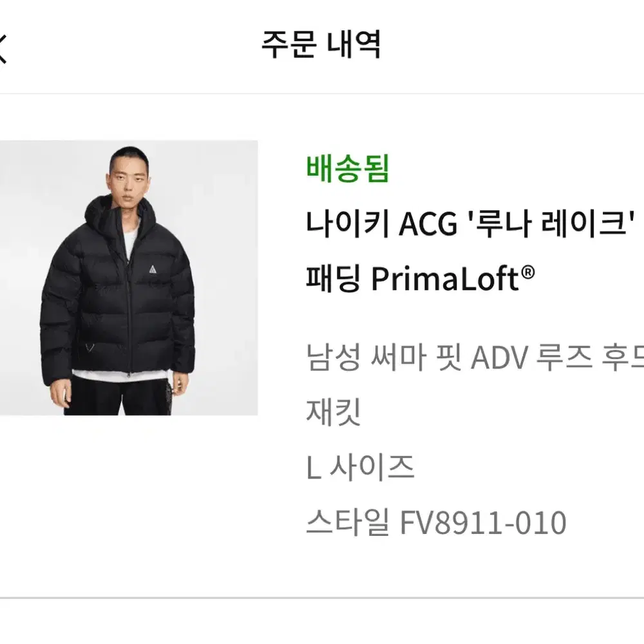Viewport: 644px width, 644px height.
Task: Tap the black pants in the product photo
Action: pyautogui.click(x=120, y=397)
